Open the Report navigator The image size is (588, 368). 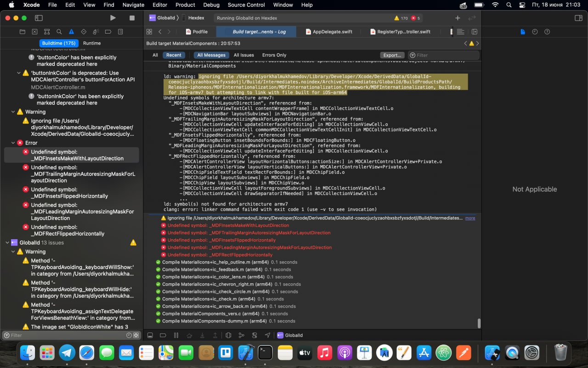(x=120, y=32)
